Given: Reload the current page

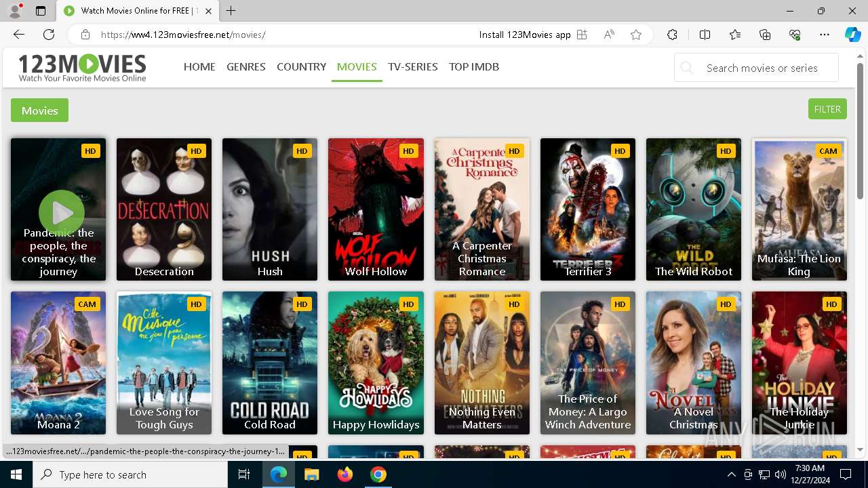Looking at the screenshot, I should point(49,35).
